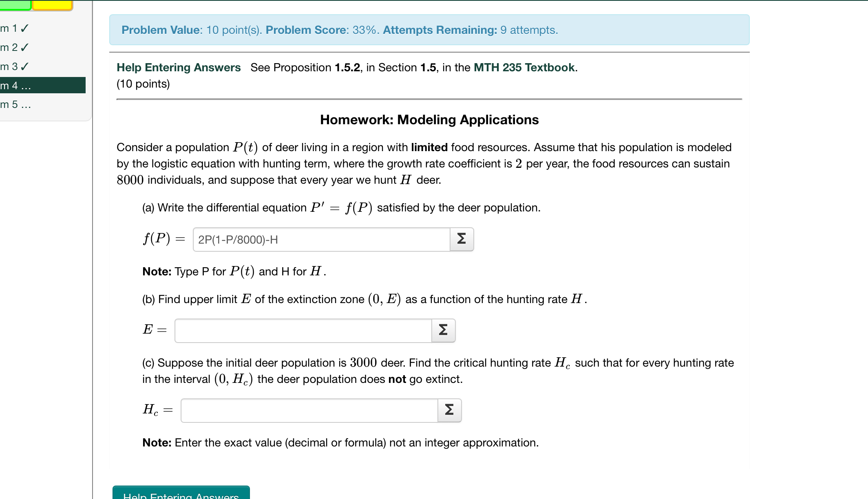Open the Help Entering Answers link
868x499 pixels.
tap(178, 67)
